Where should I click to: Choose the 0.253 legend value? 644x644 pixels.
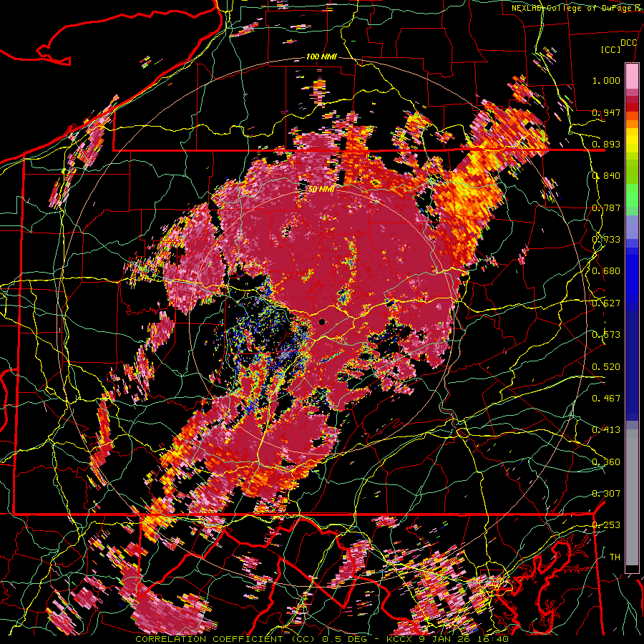(606, 525)
